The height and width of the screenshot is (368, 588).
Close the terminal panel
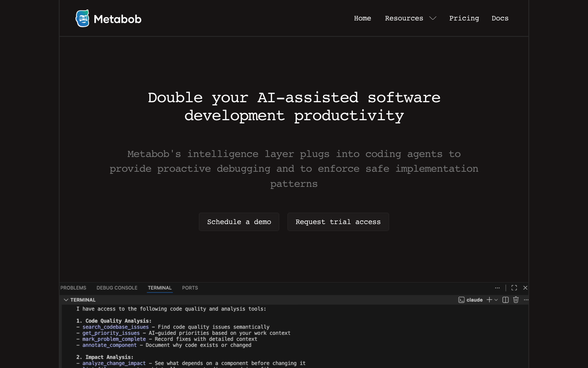point(526,288)
